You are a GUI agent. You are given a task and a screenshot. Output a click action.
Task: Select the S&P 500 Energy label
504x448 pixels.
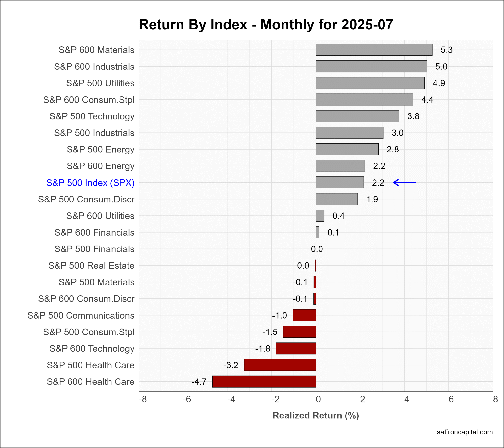101,150
